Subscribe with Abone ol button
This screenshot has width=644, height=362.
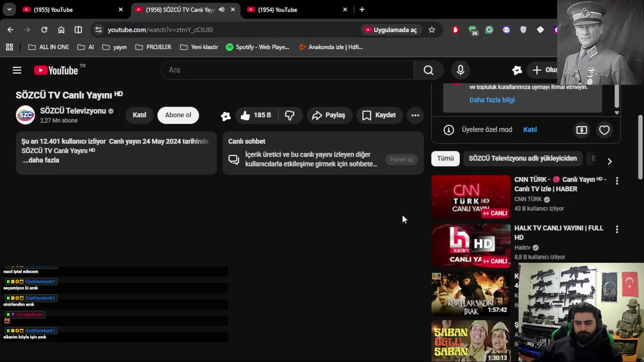(x=178, y=115)
